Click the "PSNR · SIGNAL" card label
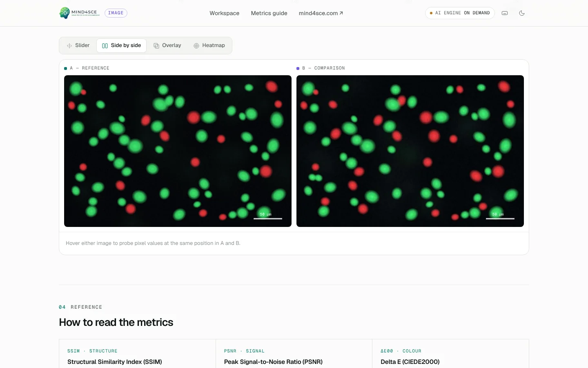 click(x=244, y=351)
